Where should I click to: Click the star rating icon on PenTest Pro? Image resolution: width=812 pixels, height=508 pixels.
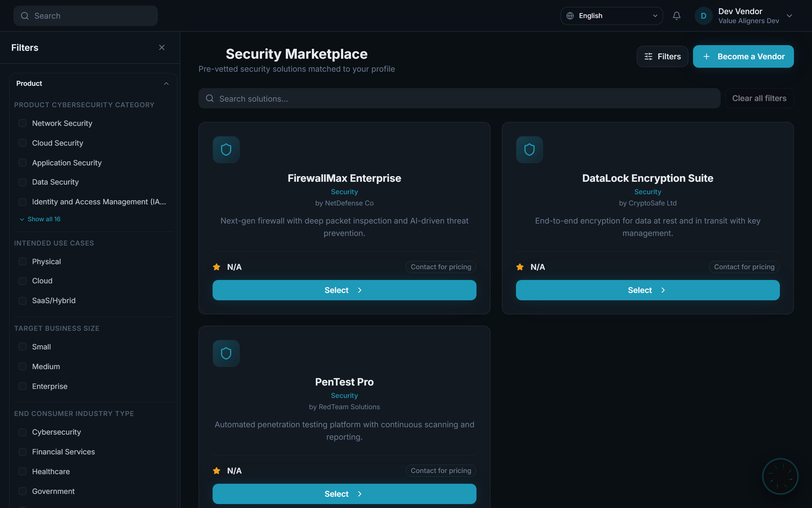(217, 471)
